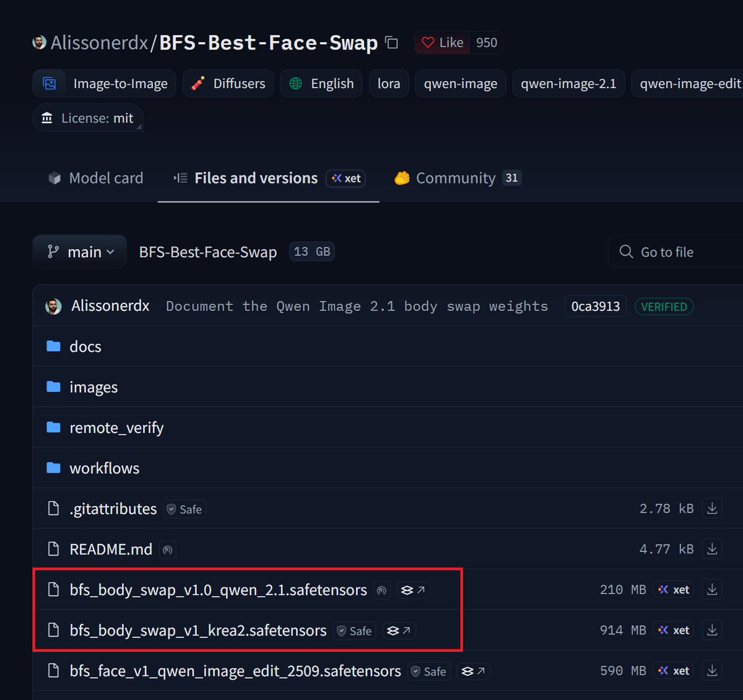Select the qwen-image tag
The height and width of the screenshot is (700, 743).
tap(461, 84)
